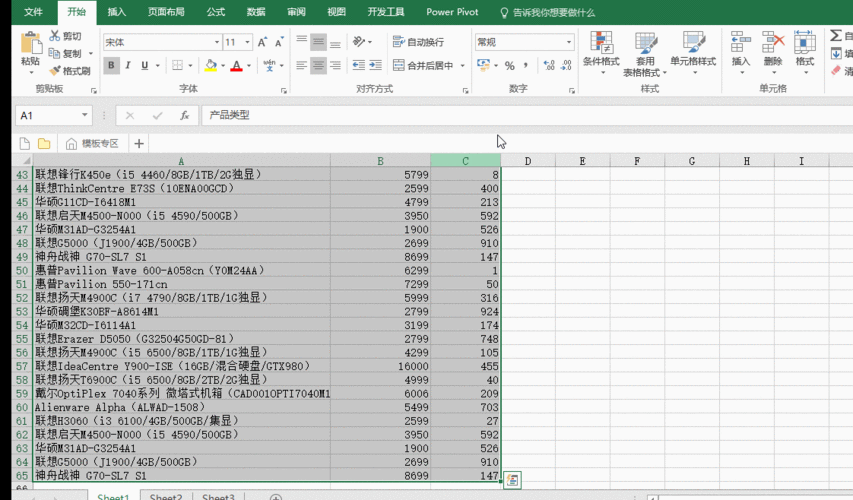Screen dimensions: 853x500
Task: Select row 57 header
Action: tap(22, 366)
